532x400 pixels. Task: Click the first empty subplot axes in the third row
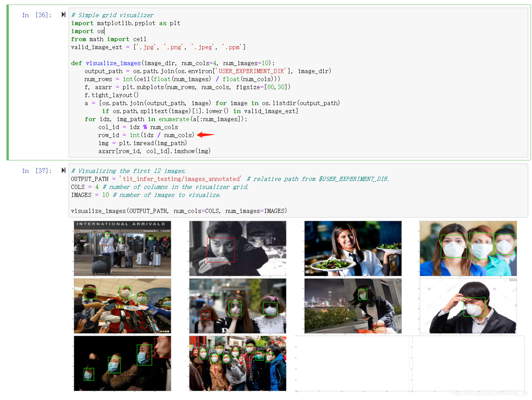point(352,363)
